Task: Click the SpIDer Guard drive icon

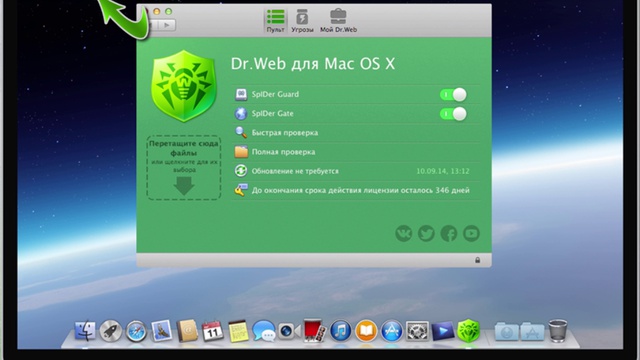Action: [x=241, y=95]
